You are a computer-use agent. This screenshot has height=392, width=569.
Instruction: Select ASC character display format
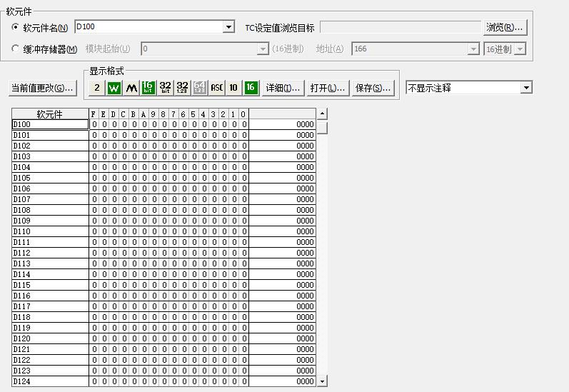coord(216,88)
